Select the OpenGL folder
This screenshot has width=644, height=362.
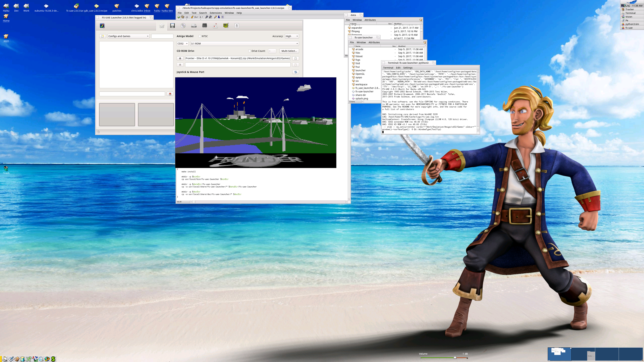tap(358, 74)
